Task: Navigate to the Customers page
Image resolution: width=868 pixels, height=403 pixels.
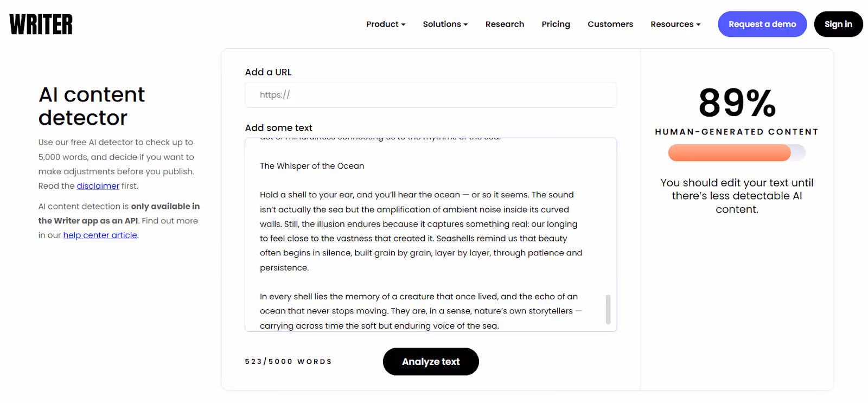Action: click(x=610, y=24)
